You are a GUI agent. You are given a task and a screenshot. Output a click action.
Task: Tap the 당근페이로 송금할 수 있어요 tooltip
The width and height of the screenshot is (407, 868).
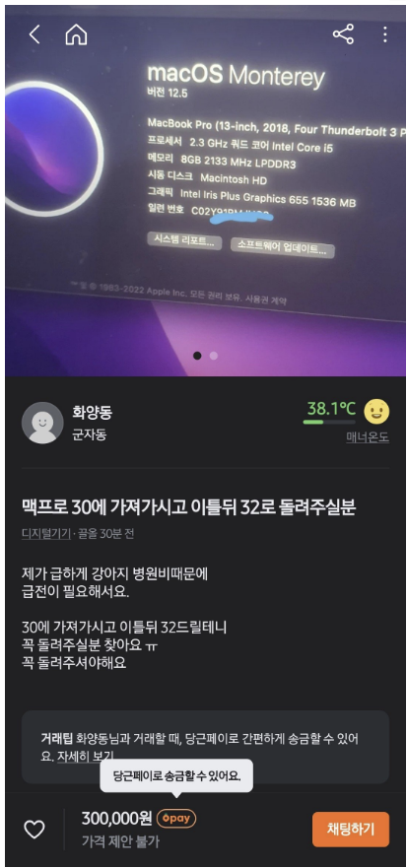[176, 775]
